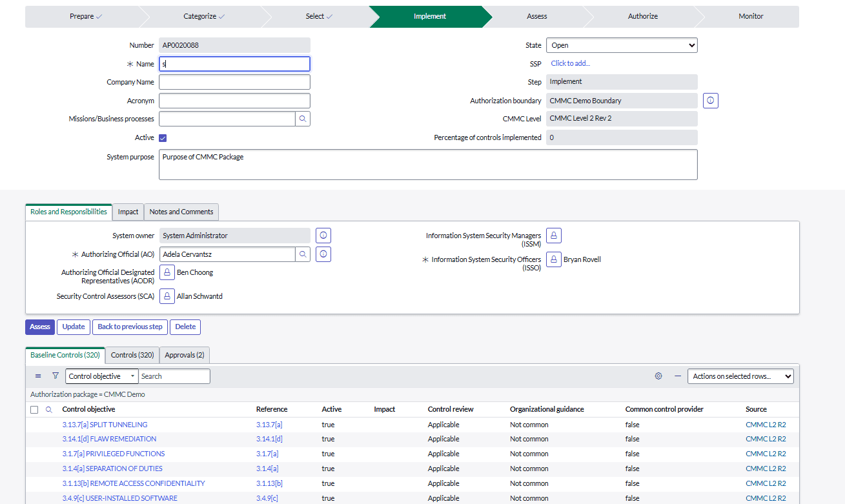Open Control objective search field dropdown
Image resolution: width=845 pixels, height=504 pixels.
coord(102,376)
